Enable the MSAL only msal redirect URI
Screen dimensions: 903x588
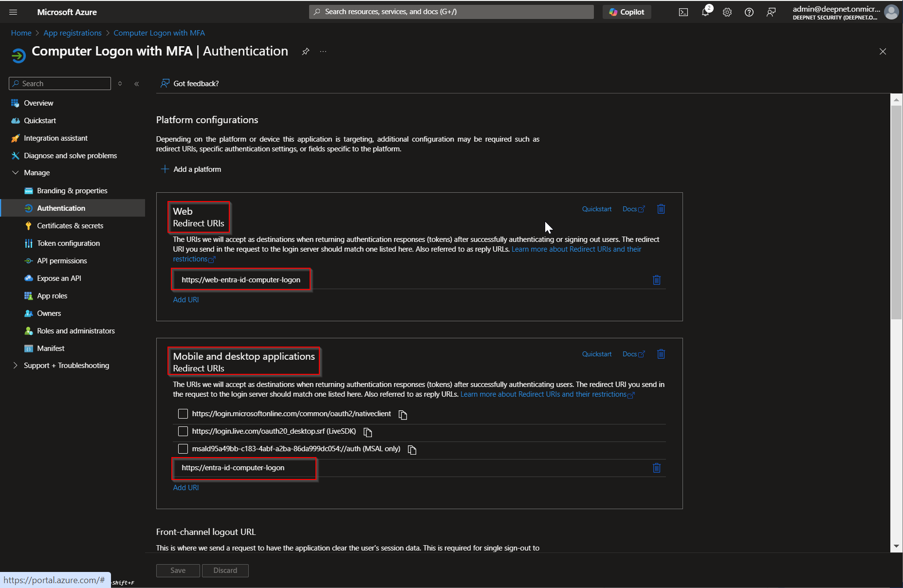pos(183,449)
